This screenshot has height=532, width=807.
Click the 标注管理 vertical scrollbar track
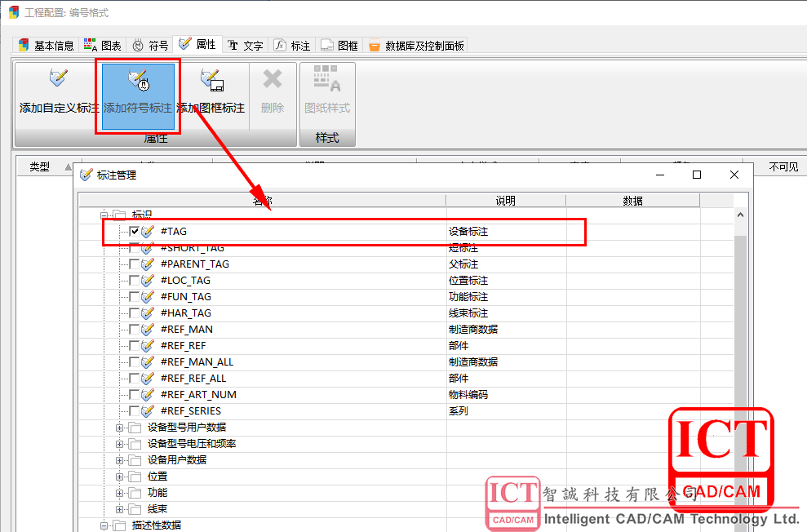[x=740, y=370]
